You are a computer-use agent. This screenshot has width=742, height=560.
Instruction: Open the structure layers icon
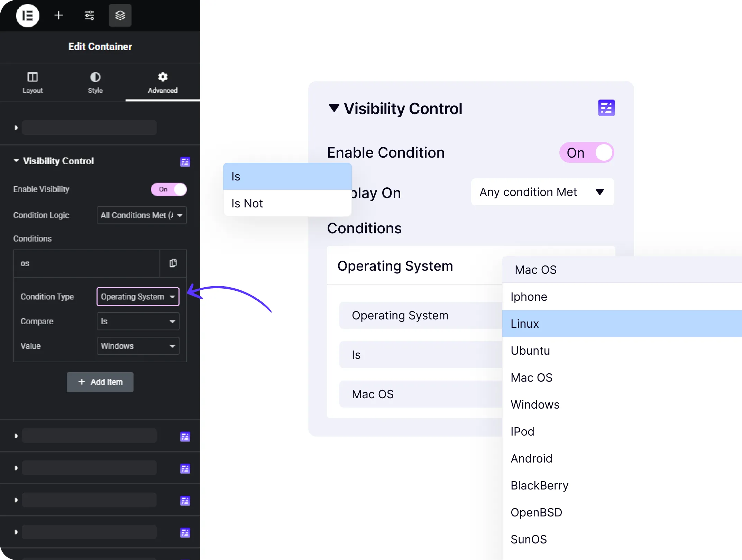pyautogui.click(x=120, y=16)
